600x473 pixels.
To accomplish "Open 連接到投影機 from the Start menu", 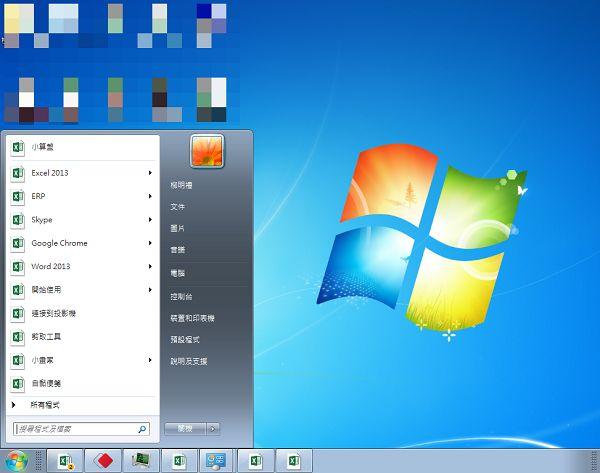I will click(82, 313).
